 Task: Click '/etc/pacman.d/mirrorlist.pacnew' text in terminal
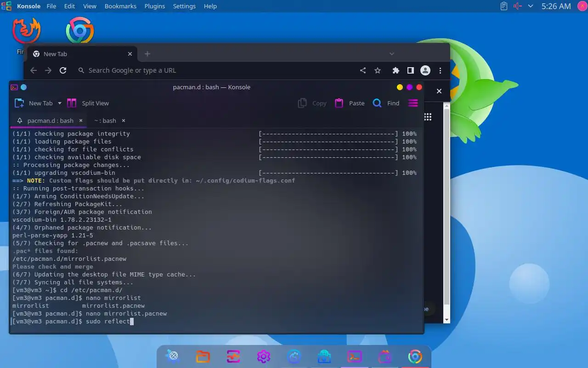[x=69, y=259]
